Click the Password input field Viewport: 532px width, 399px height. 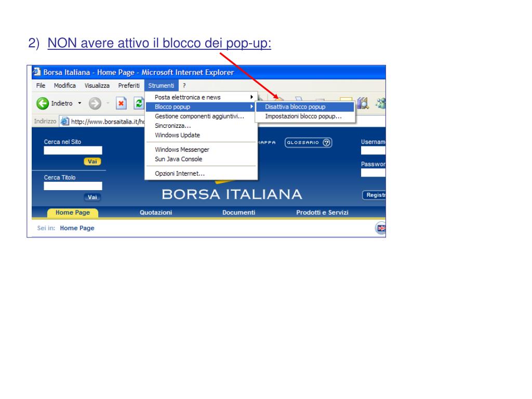373,172
